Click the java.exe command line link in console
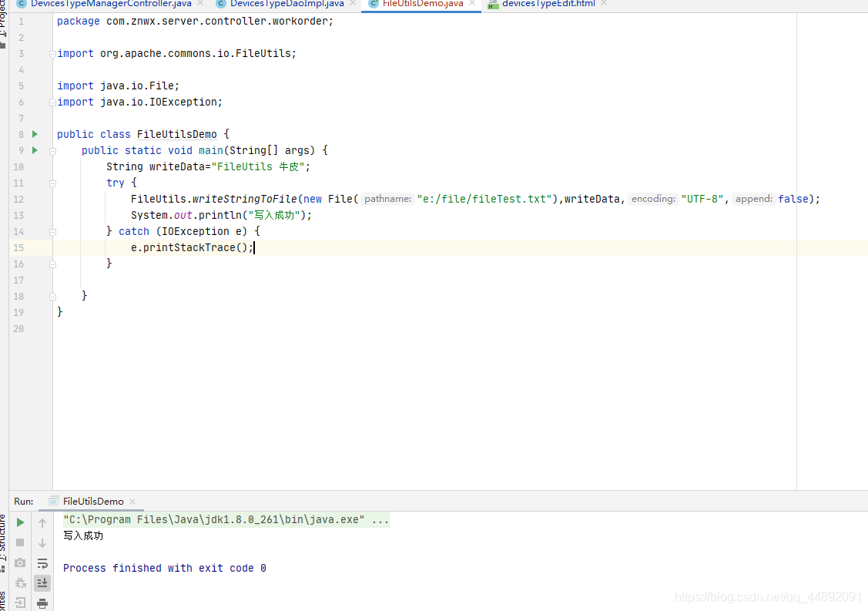This screenshot has height=611, width=868. pyautogui.click(x=226, y=519)
